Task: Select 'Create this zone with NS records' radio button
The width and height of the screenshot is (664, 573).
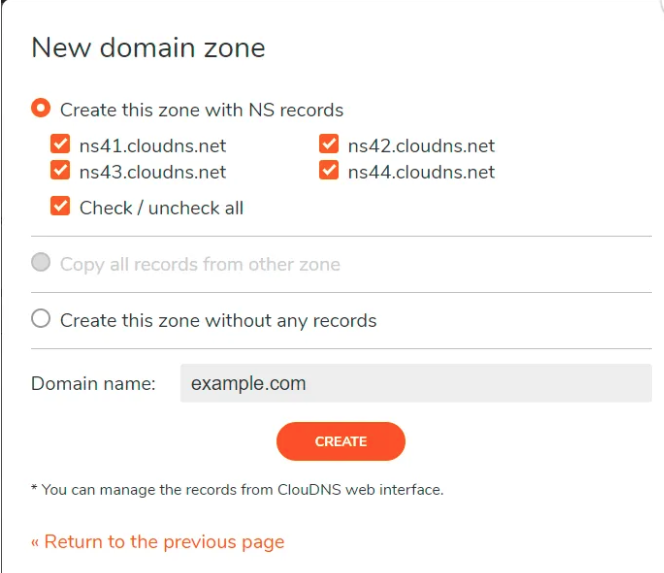Action: click(41, 109)
